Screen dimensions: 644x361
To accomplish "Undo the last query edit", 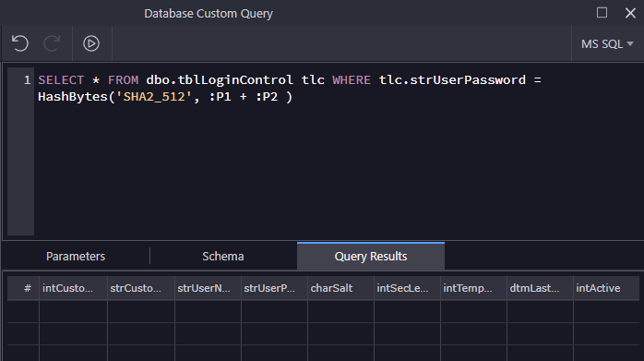I will 19,43.
